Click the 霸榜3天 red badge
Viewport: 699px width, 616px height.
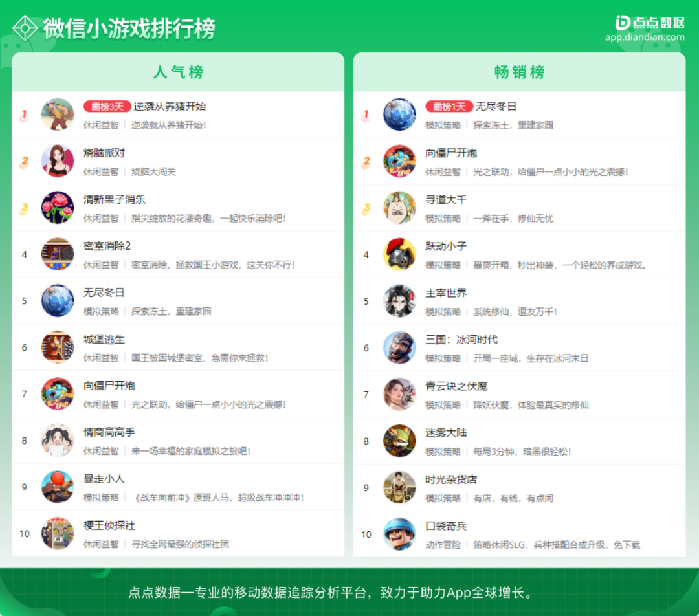[x=107, y=107]
